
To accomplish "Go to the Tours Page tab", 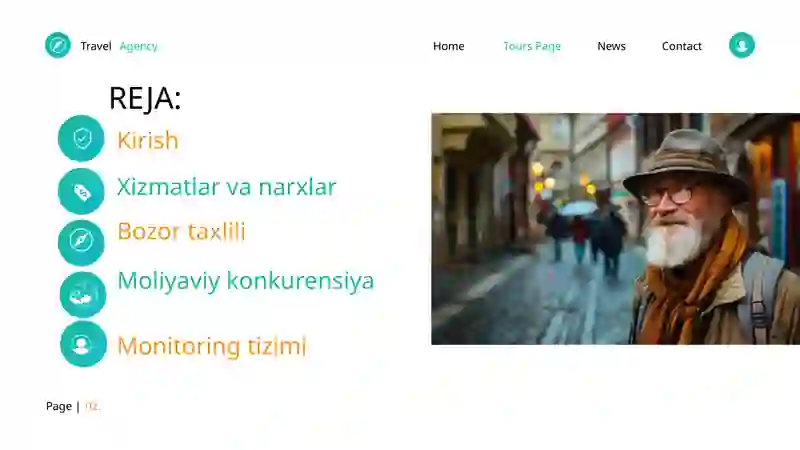I will (x=532, y=46).
